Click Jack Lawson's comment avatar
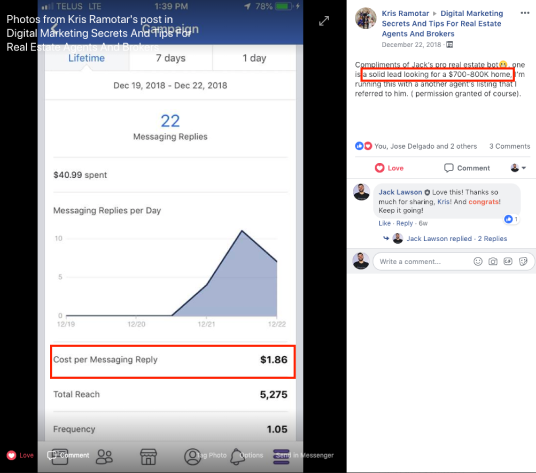536x473 pixels. point(361,192)
